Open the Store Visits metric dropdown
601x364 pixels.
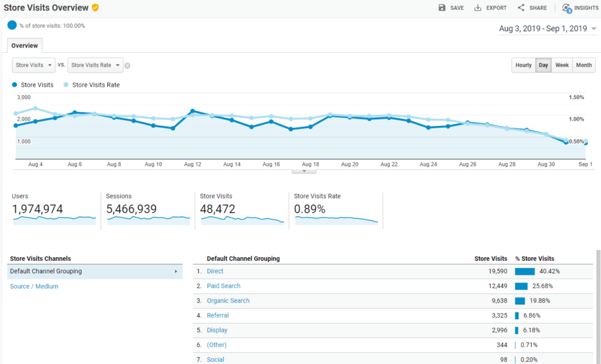33,65
